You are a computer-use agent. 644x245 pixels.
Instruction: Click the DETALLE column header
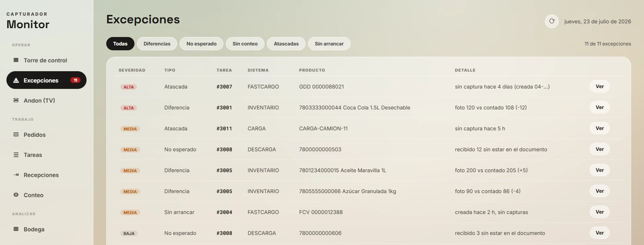click(465, 70)
